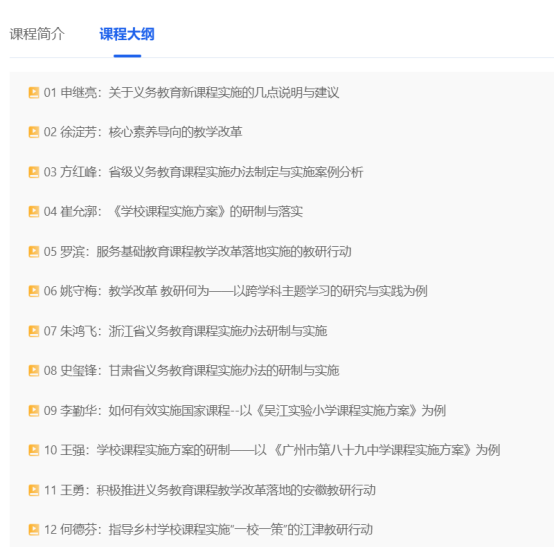The image size is (554, 548).
Task: Open lesson 11 王勇 安徽教研行动 title
Action: 210,490
